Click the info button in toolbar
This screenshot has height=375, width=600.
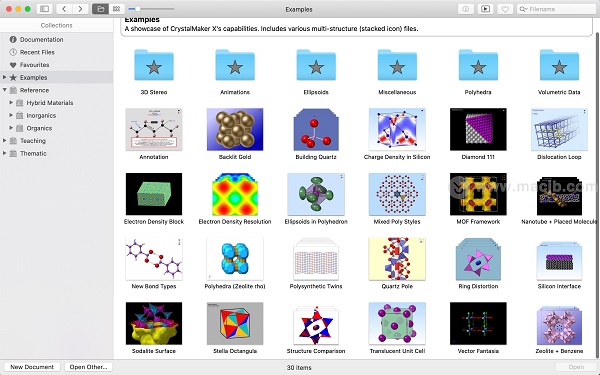pos(466,9)
